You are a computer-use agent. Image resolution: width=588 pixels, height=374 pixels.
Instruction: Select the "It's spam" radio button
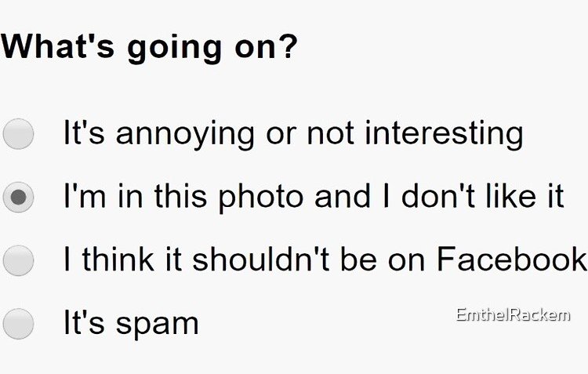pos(18,324)
